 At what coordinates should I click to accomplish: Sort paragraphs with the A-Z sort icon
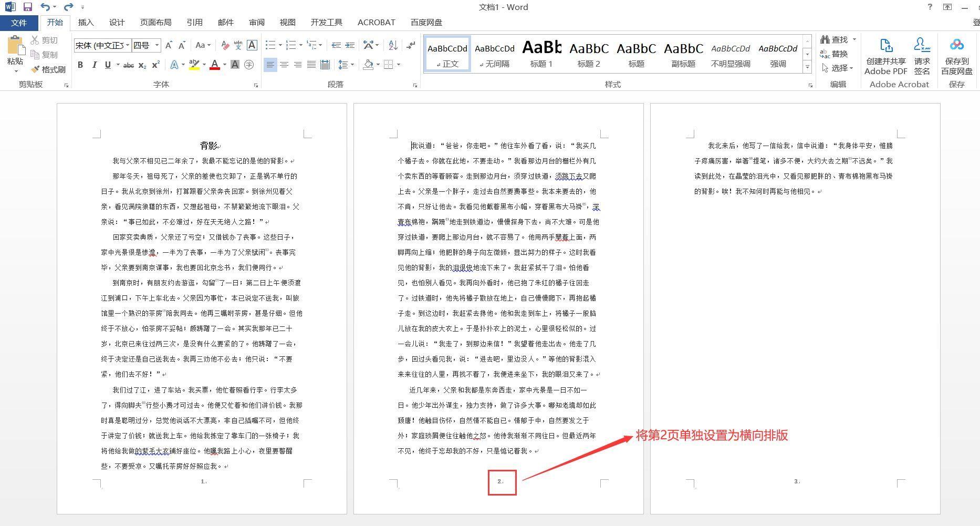click(393, 46)
